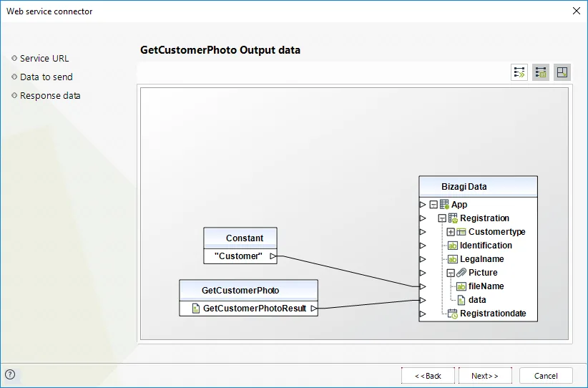Close the Web service connector dialog
The height and width of the screenshot is (388, 588).
577,11
